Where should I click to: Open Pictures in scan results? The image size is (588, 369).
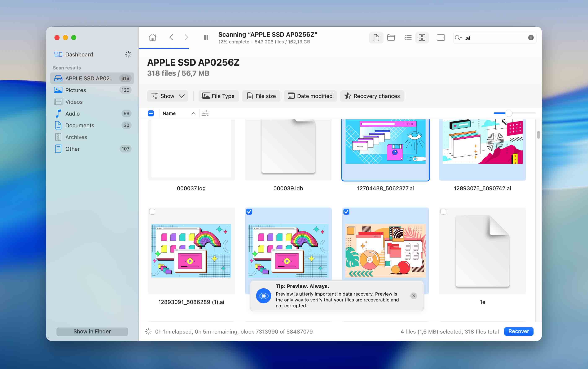pyautogui.click(x=76, y=90)
